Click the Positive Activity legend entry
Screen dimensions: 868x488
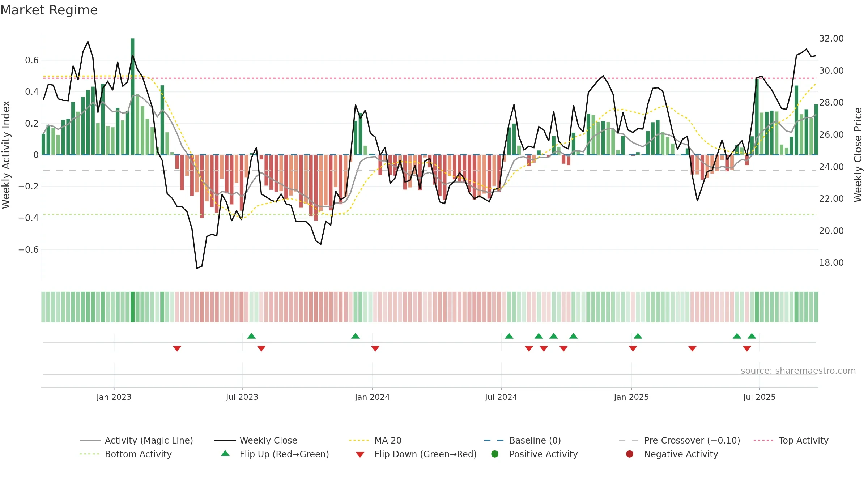pyautogui.click(x=535, y=454)
